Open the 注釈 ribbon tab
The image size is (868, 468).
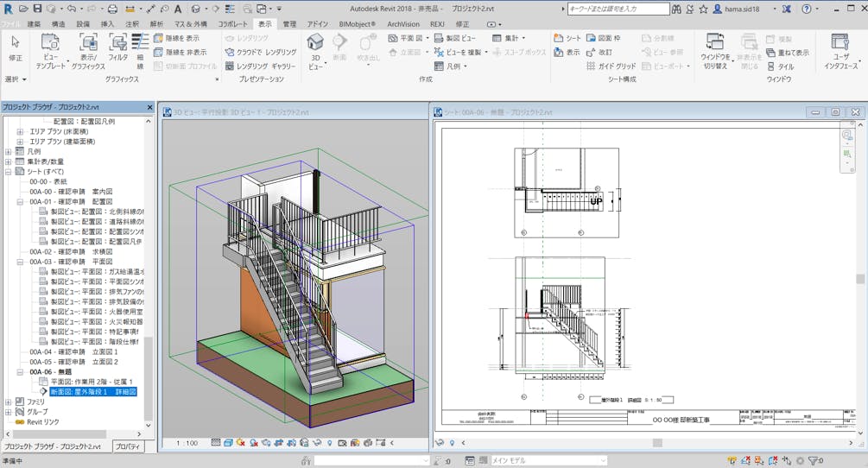click(132, 24)
